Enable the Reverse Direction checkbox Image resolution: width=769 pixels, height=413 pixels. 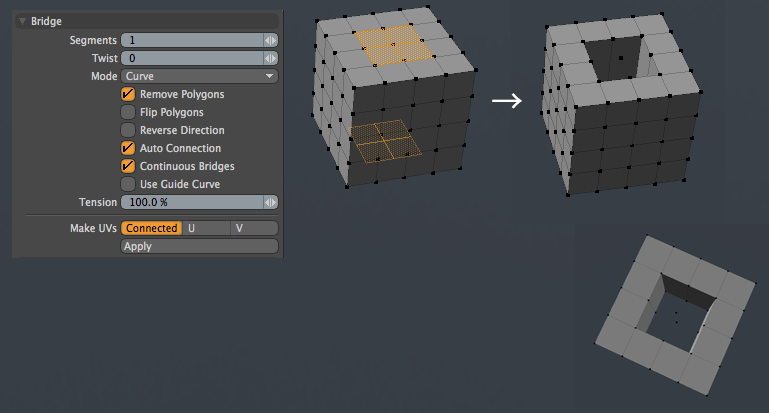tap(128, 130)
